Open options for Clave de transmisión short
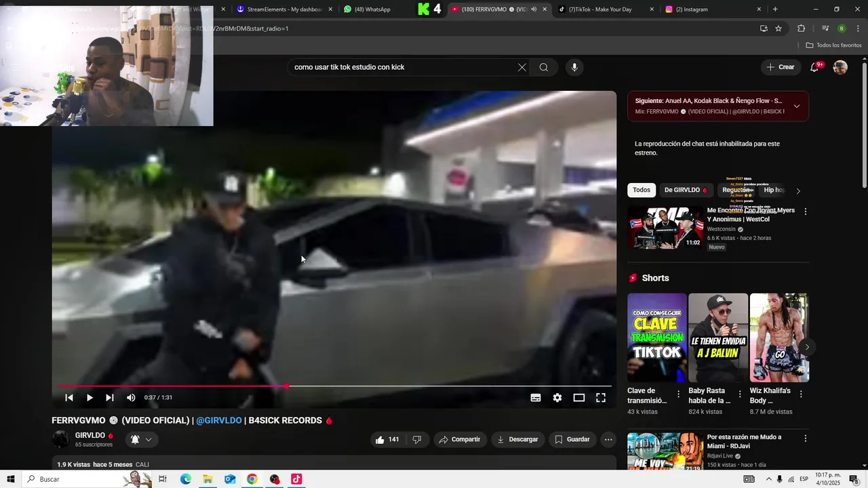The height and width of the screenshot is (488, 868). coord(678,394)
